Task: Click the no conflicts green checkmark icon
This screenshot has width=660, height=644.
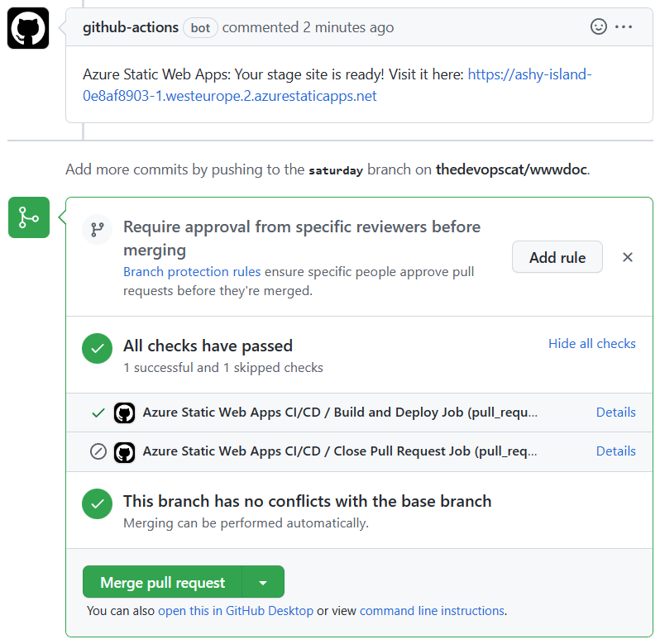Action: (x=98, y=504)
